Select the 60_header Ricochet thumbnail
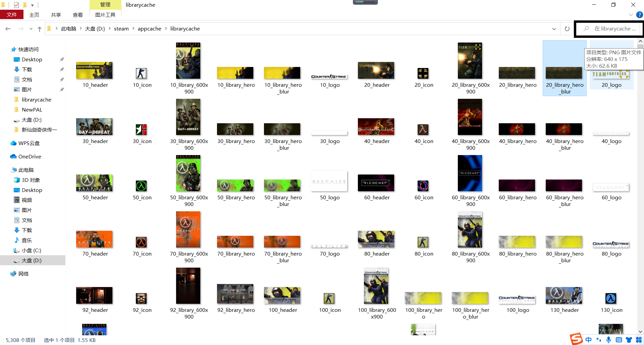The height and width of the screenshot is (345, 644). [x=376, y=183]
